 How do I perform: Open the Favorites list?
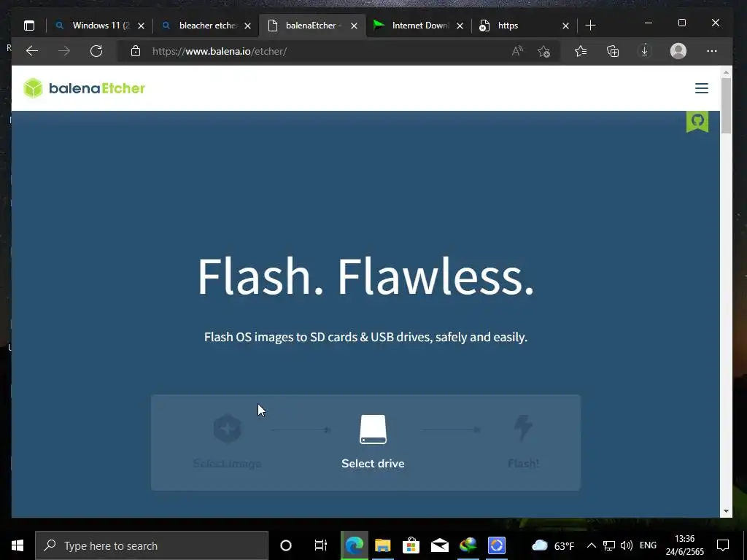(580, 51)
